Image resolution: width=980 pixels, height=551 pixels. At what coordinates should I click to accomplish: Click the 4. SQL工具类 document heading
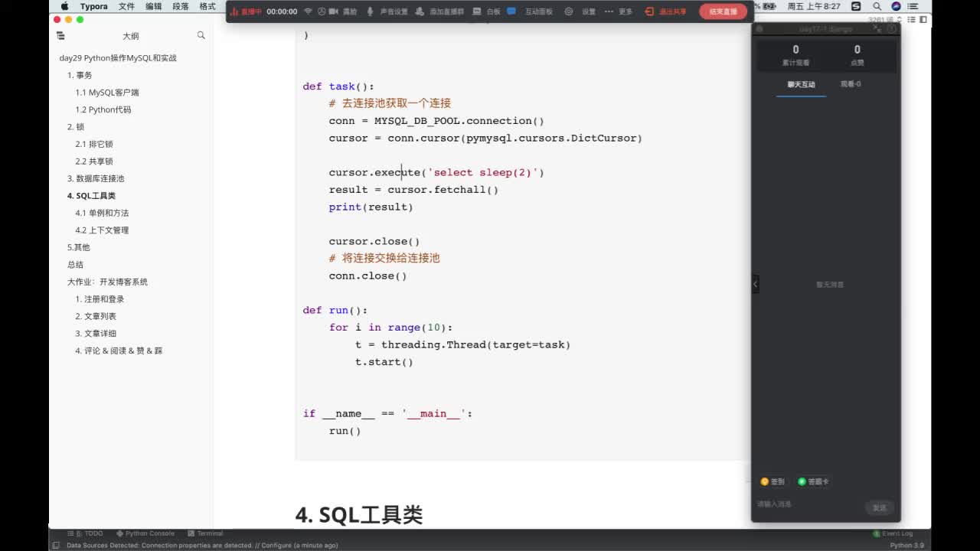359,515
